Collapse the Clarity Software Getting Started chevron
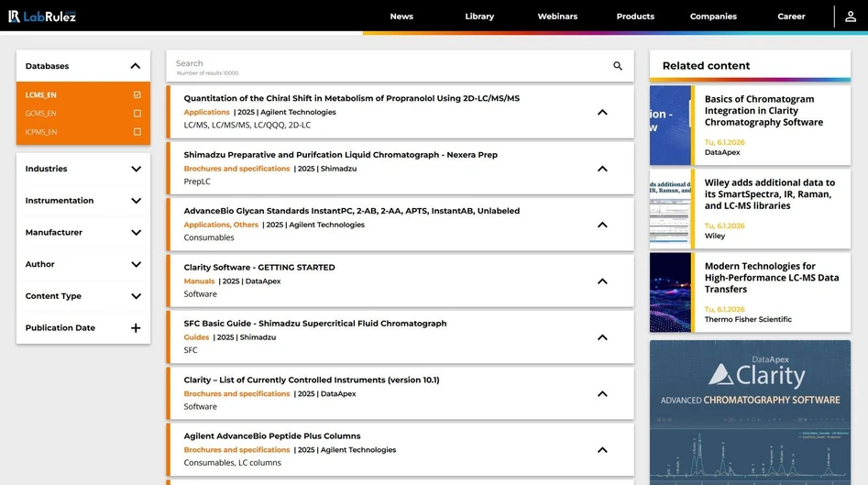This screenshot has width=868, height=485. [x=602, y=281]
